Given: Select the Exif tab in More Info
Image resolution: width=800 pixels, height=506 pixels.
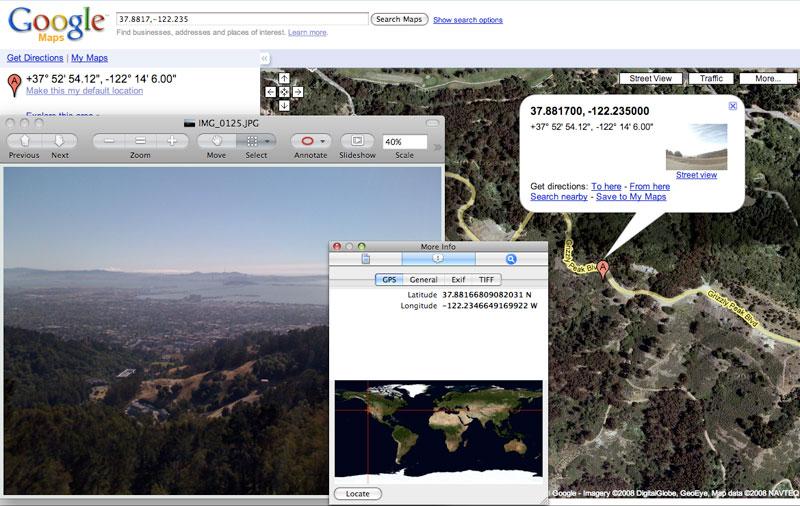Looking at the screenshot, I should 458,280.
